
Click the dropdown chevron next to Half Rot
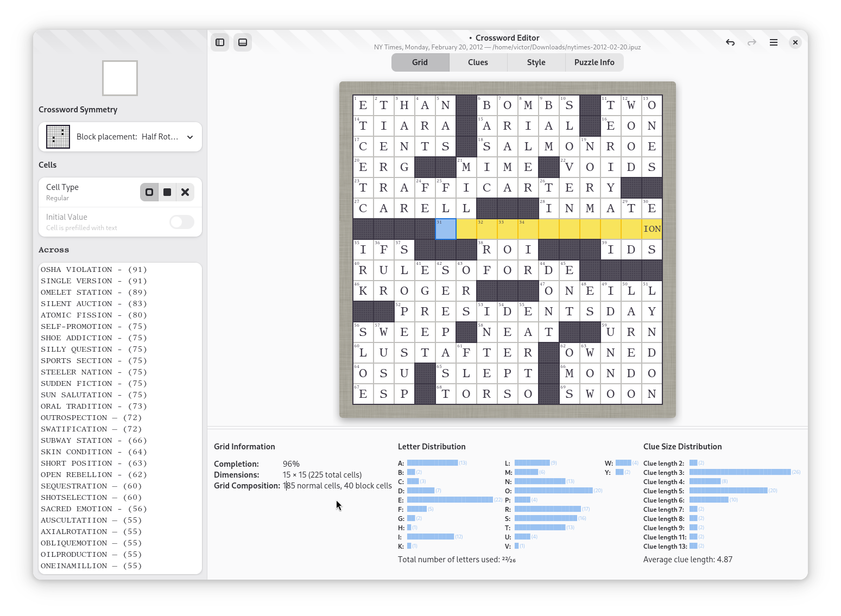click(190, 137)
